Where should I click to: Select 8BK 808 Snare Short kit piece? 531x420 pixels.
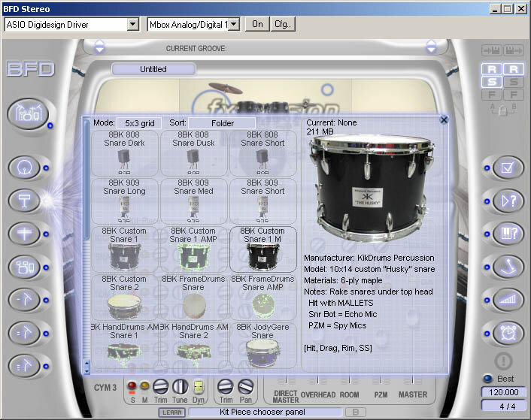coord(262,153)
